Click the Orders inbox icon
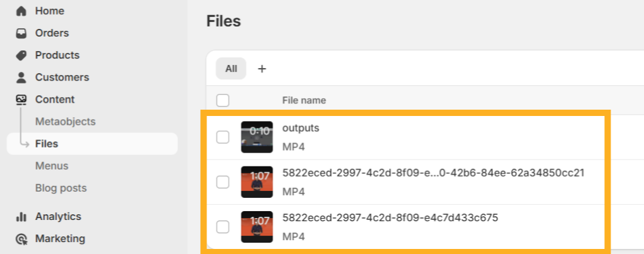Image resolution: width=644 pixels, height=254 pixels. click(21, 33)
